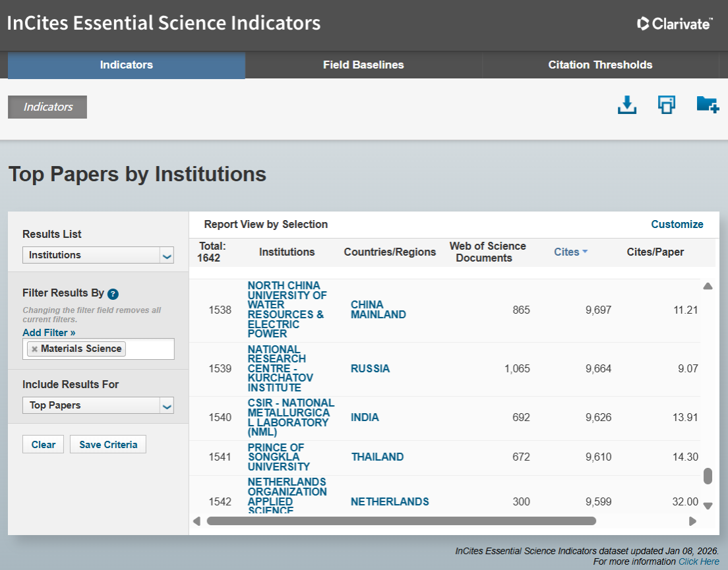Click the Add Filter link
This screenshot has width=728, height=570.
pos(49,333)
